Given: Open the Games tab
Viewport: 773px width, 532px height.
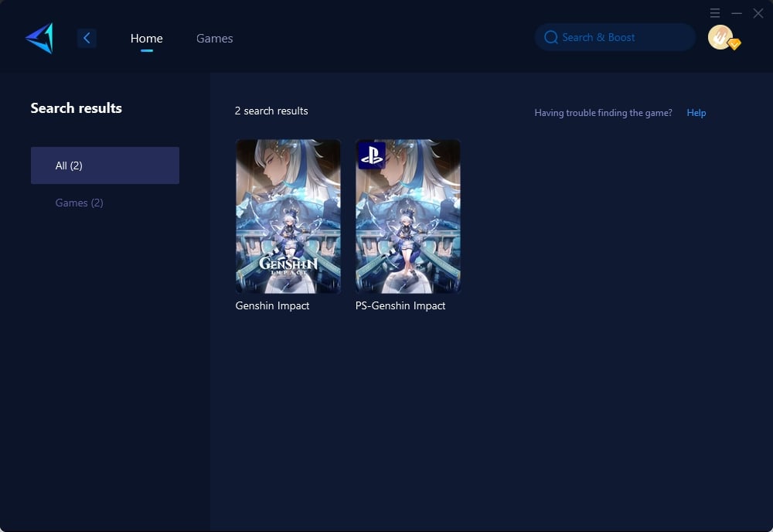Looking at the screenshot, I should (x=214, y=39).
